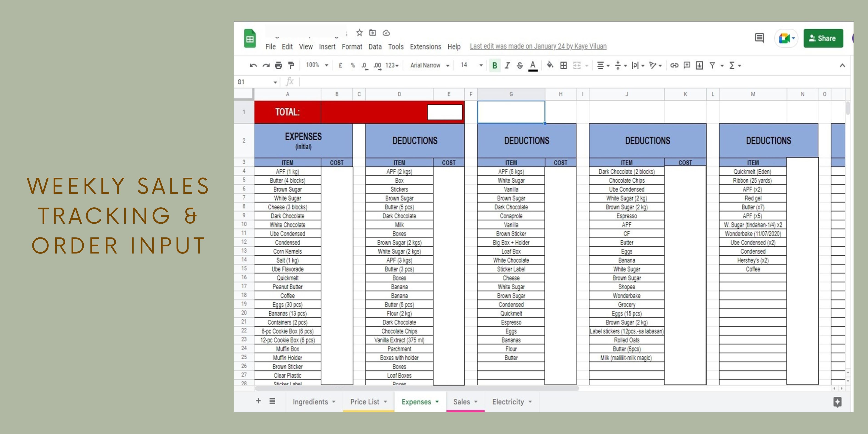The image size is (868, 434).
Task: Open the File menu
Action: [270, 47]
